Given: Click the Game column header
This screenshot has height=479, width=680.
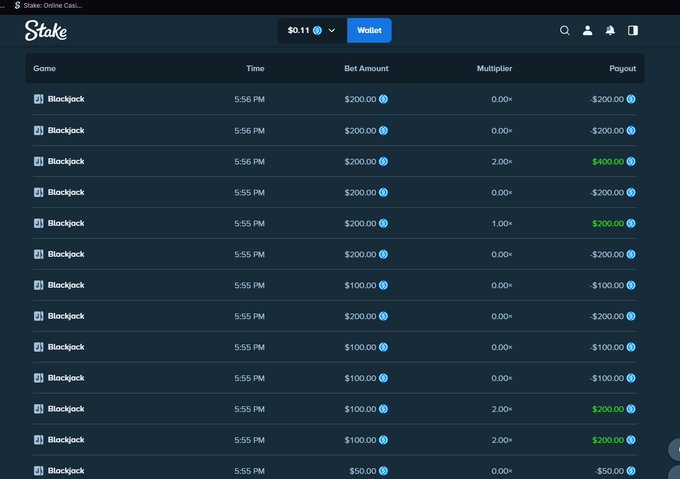Looking at the screenshot, I should 44,68.
